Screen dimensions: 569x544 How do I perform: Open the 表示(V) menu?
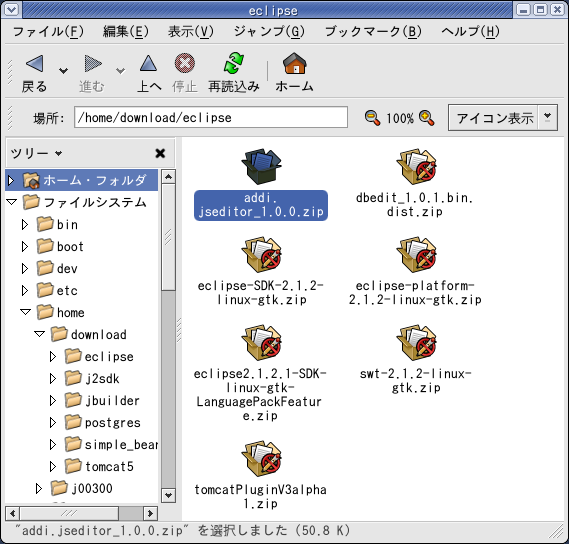[x=191, y=32]
